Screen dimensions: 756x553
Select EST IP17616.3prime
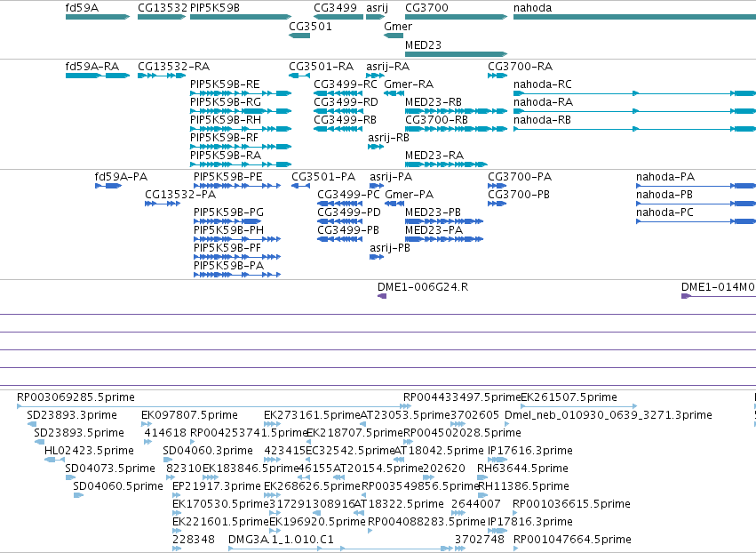point(530,451)
